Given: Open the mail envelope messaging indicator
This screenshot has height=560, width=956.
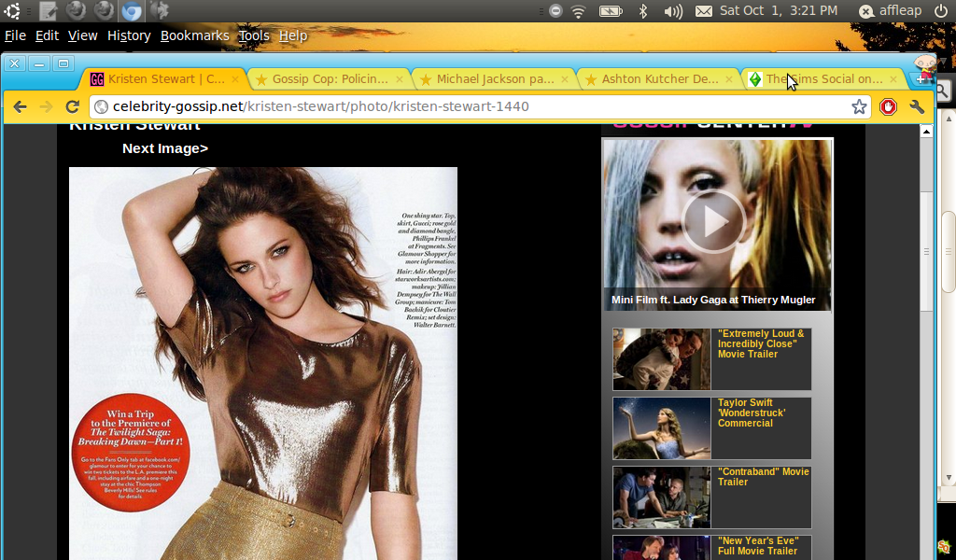Looking at the screenshot, I should [x=704, y=11].
